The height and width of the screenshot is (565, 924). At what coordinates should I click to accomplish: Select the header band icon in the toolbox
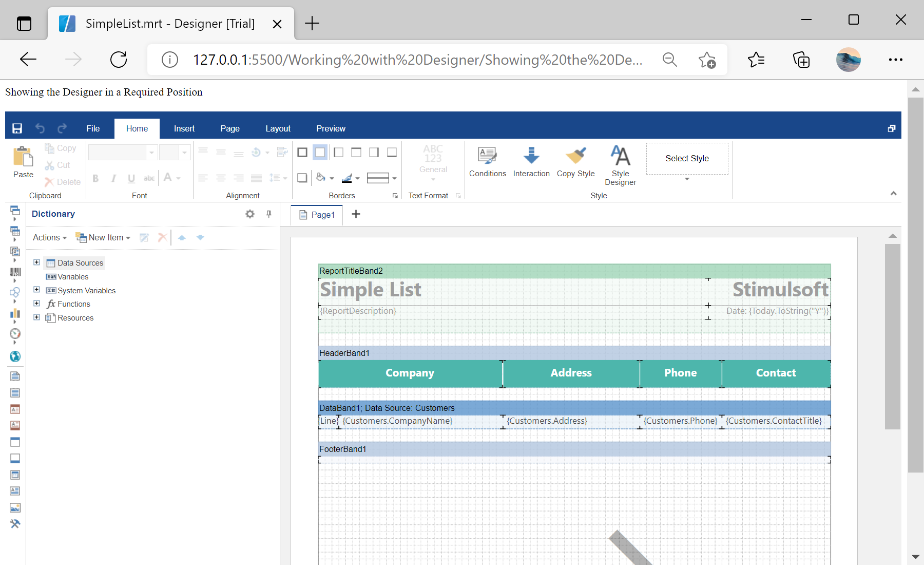pos(15,442)
